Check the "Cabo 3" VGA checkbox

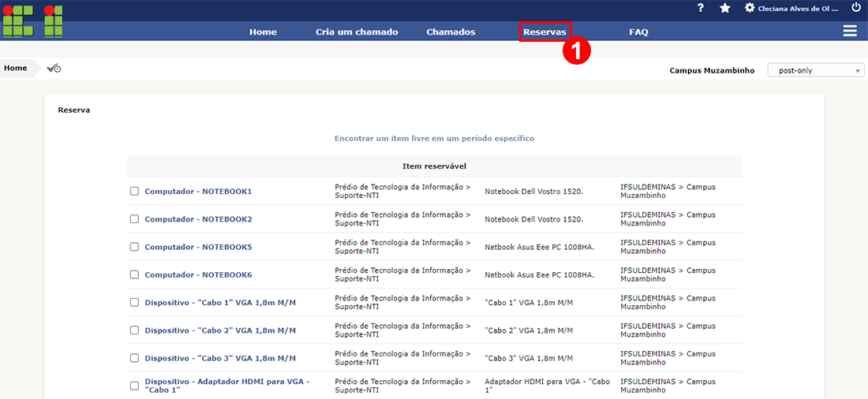pyautogui.click(x=134, y=357)
